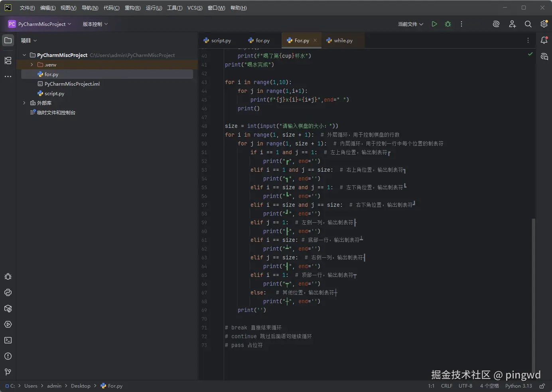Click the Search Everywhere magnifier icon
552x392 pixels.
click(x=528, y=24)
